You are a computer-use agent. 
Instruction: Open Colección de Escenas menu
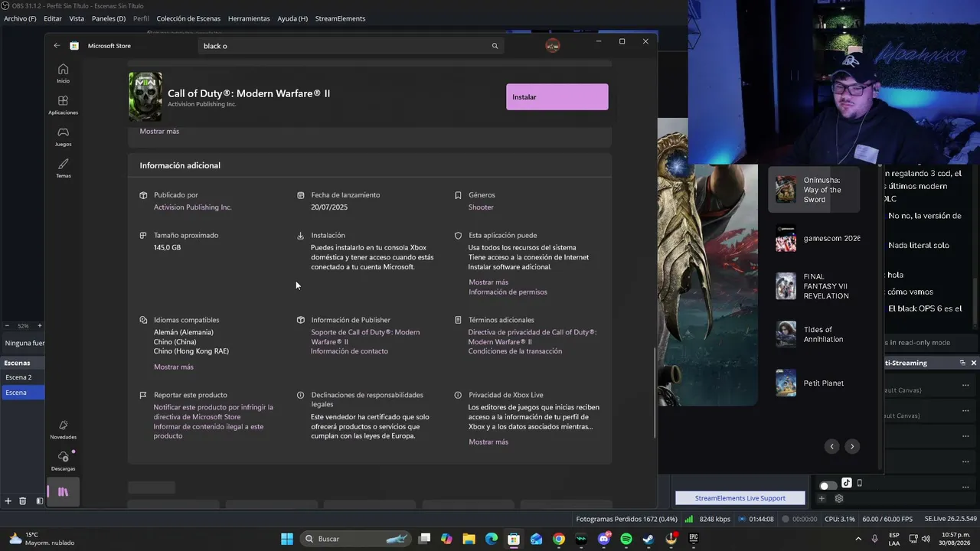click(188, 18)
